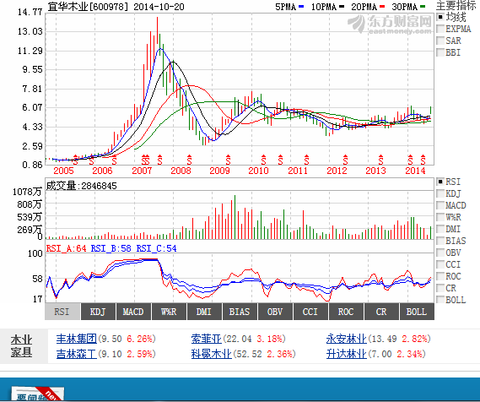Click the S marker below year 2013
480x402 pixels.
point(381,160)
